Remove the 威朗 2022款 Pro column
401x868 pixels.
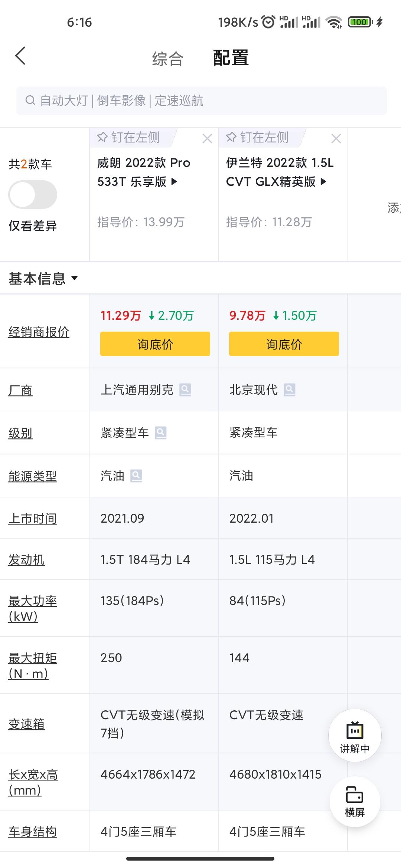tap(207, 139)
